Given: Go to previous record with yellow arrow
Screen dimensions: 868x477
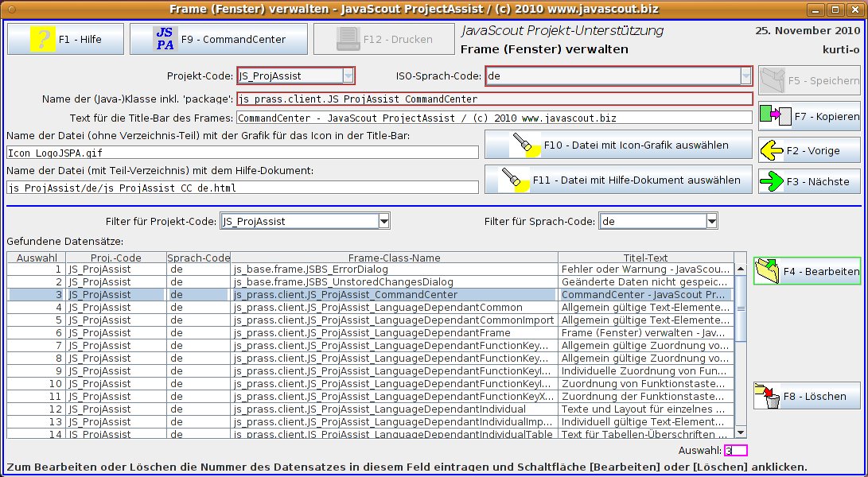Looking at the screenshot, I should click(x=772, y=149).
